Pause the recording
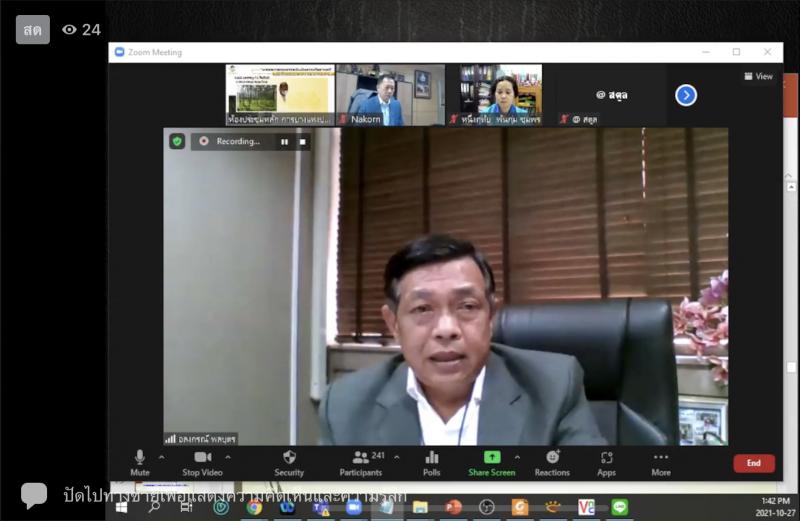The width and height of the screenshot is (800, 521). (284, 142)
